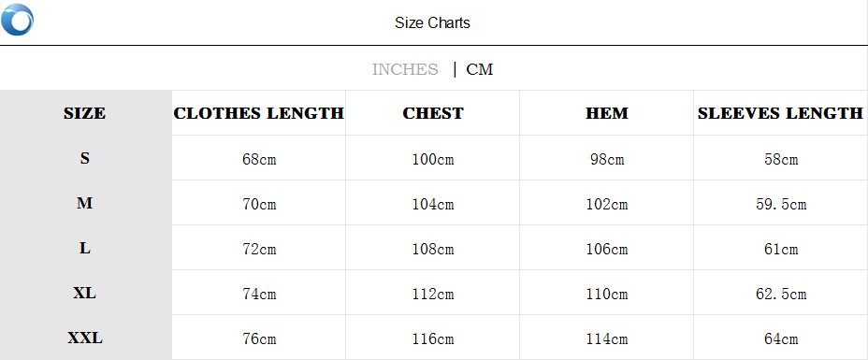Select the XXL size row label

85,338
